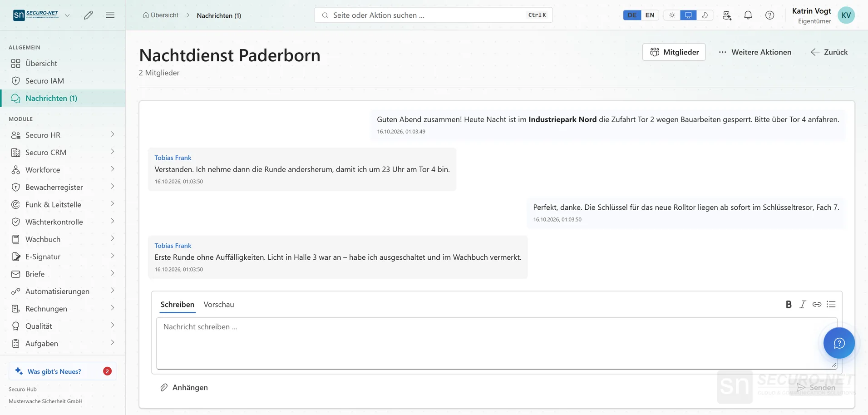The width and height of the screenshot is (868, 415).
Task: Click the Securo-Net logo
Action: pyautogui.click(x=36, y=15)
